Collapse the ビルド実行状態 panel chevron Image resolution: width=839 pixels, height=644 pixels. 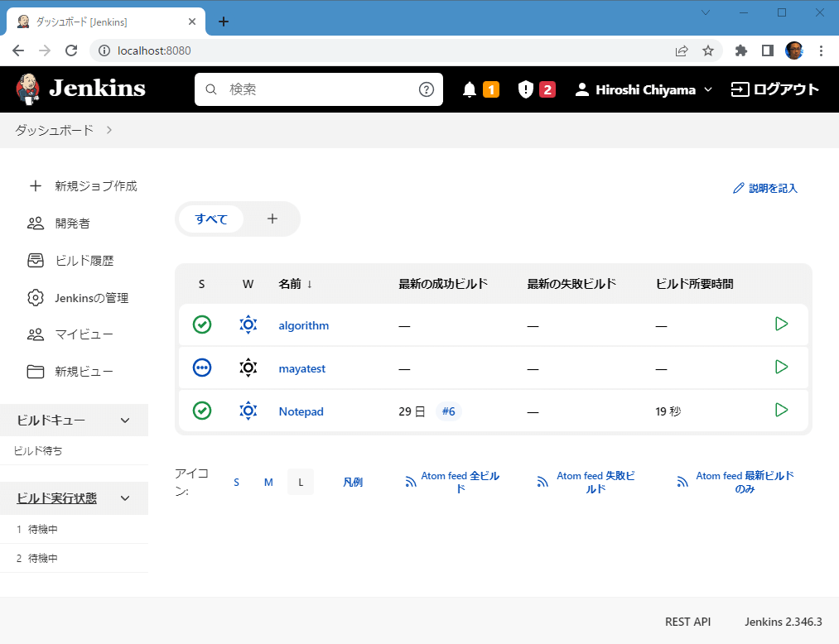pyautogui.click(x=125, y=498)
